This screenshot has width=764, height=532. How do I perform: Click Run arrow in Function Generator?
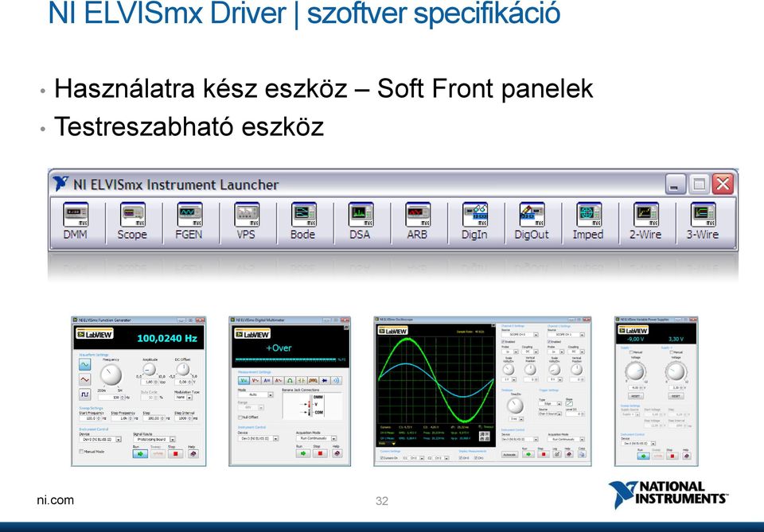point(140,453)
